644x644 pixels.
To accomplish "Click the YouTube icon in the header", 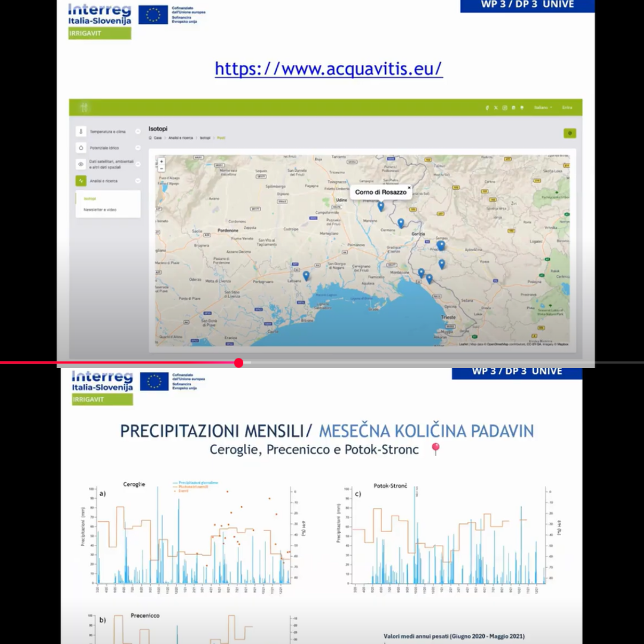I will [513, 107].
